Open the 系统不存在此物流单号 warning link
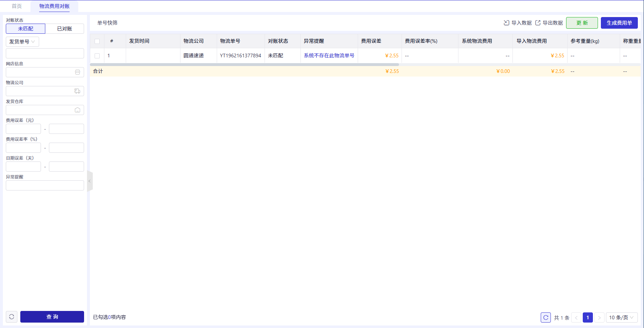Screen dimensions: 644x328 329,56
